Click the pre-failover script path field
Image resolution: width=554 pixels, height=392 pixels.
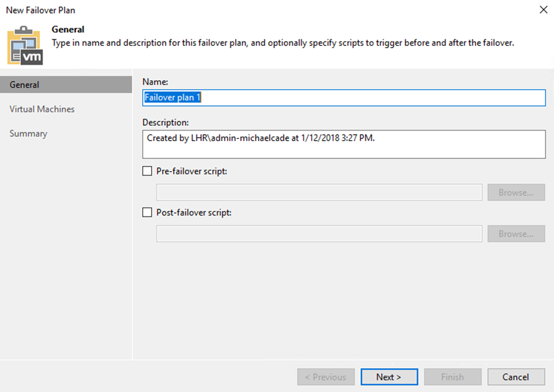[319, 192]
